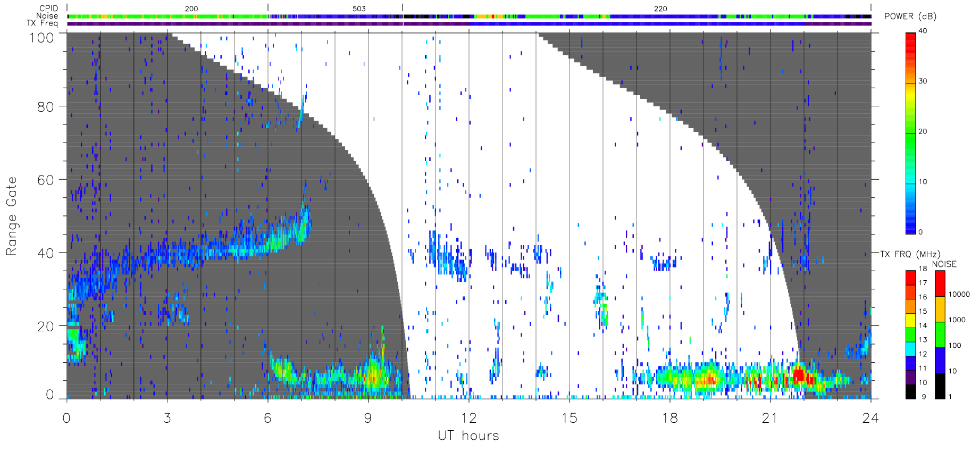
Task: Click CPID value 220
Action: tap(660, 9)
